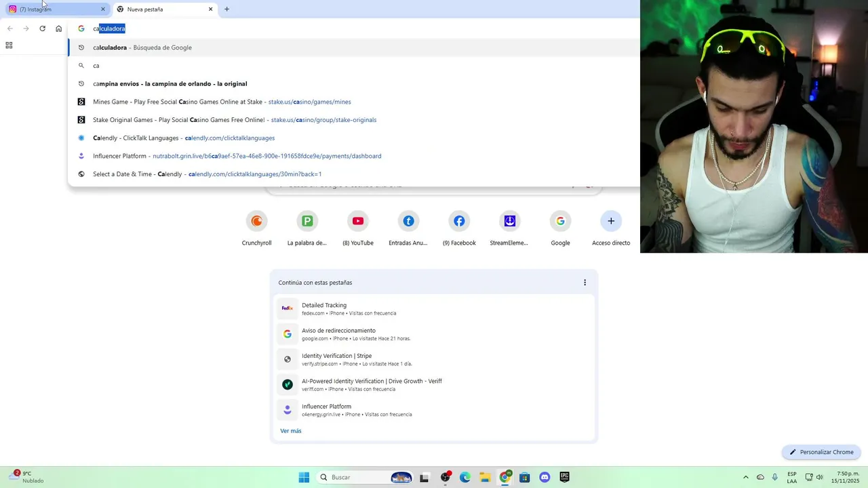This screenshot has width=868, height=488.
Task: Open a new browser tab with plus
Action: (226, 9)
